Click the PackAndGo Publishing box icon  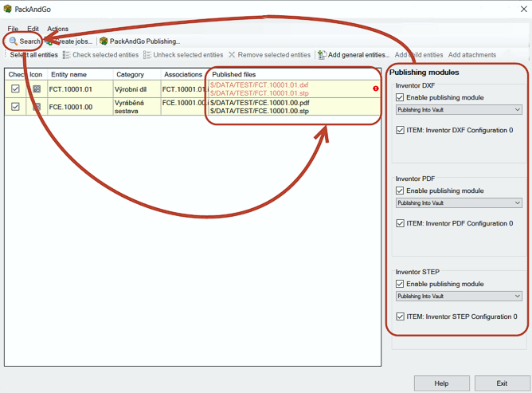pyautogui.click(x=104, y=41)
